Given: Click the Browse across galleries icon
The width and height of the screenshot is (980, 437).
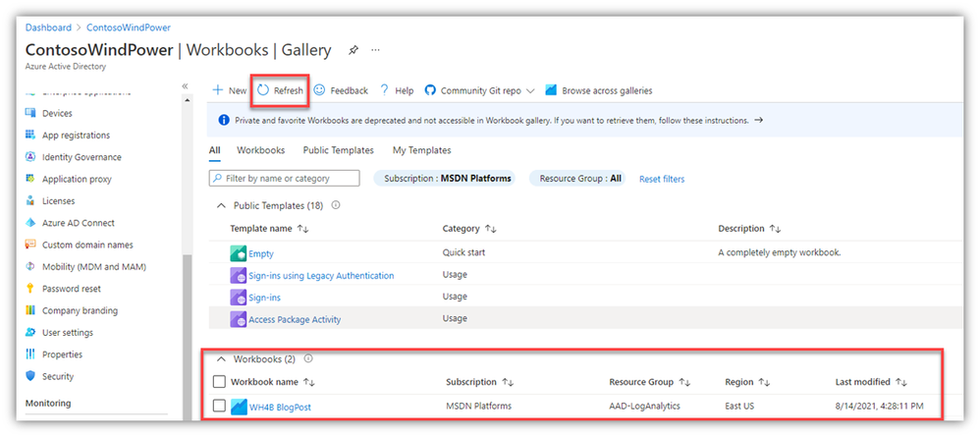Looking at the screenshot, I should [552, 90].
